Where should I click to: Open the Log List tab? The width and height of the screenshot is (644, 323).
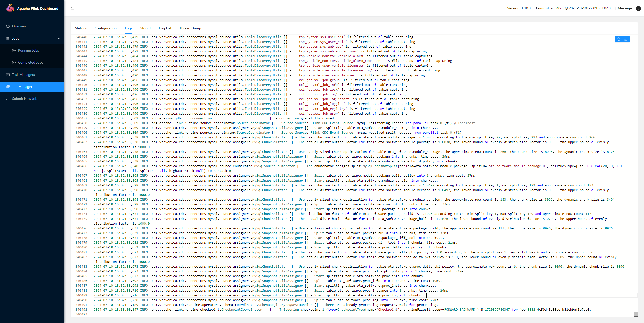pos(165,28)
